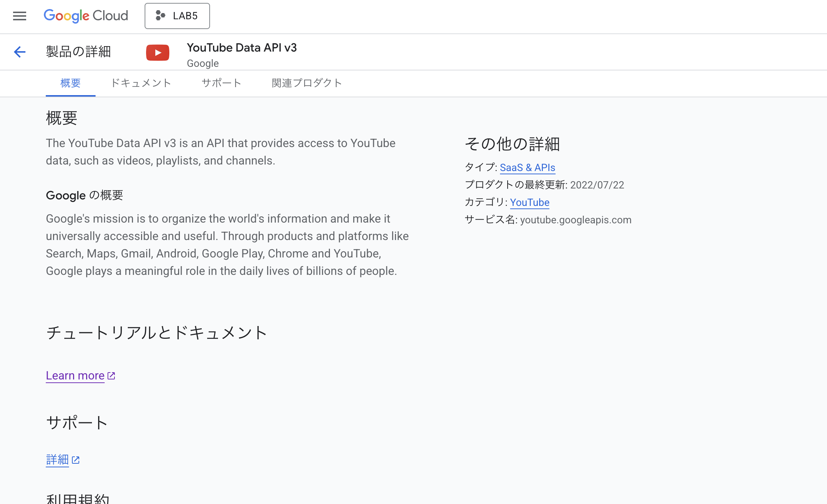Open the 関連プロダクト tab

click(306, 83)
